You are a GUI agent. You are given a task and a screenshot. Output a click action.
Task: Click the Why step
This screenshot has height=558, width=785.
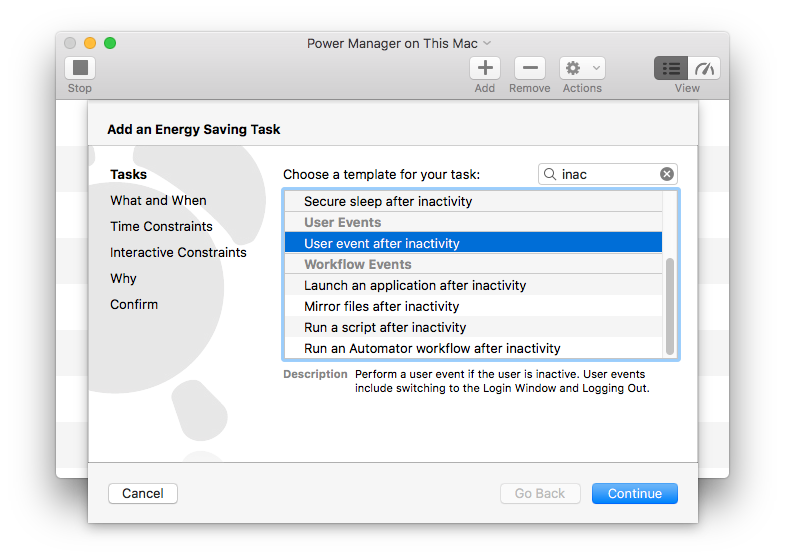tap(123, 278)
